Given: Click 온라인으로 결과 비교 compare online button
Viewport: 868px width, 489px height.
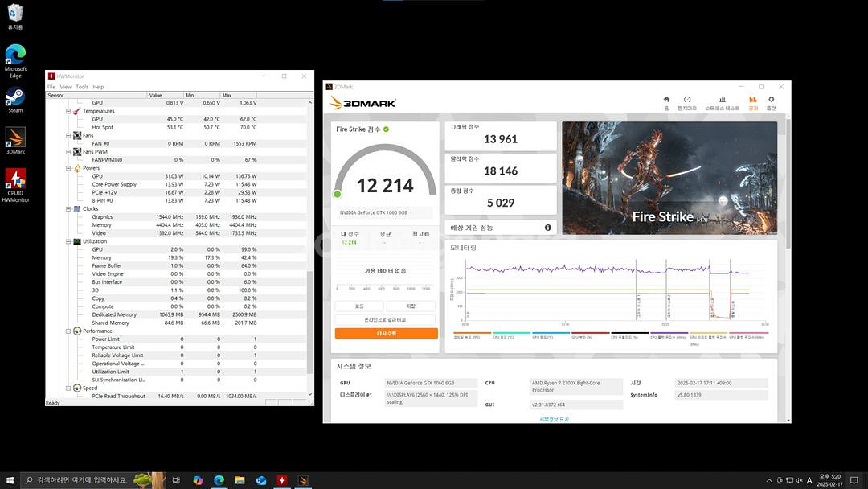Looking at the screenshot, I should (385, 319).
